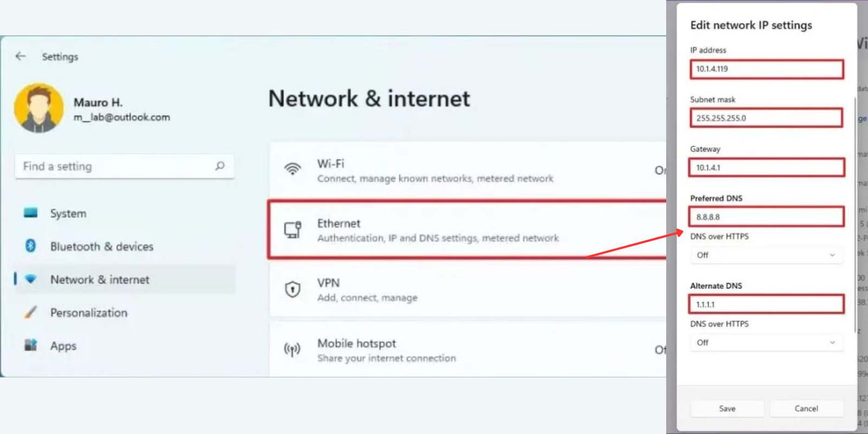Select Network & internet in the sidebar
The width and height of the screenshot is (868, 434).
[x=125, y=279]
